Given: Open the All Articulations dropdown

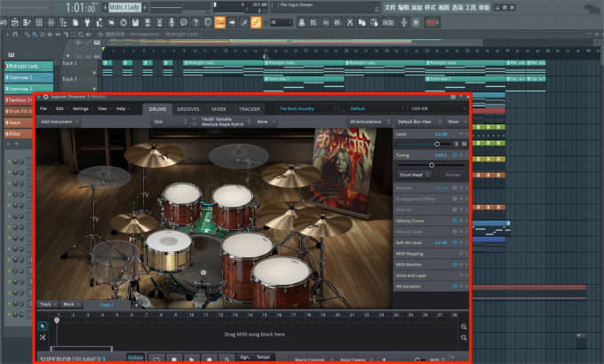Looking at the screenshot, I should click(369, 122).
